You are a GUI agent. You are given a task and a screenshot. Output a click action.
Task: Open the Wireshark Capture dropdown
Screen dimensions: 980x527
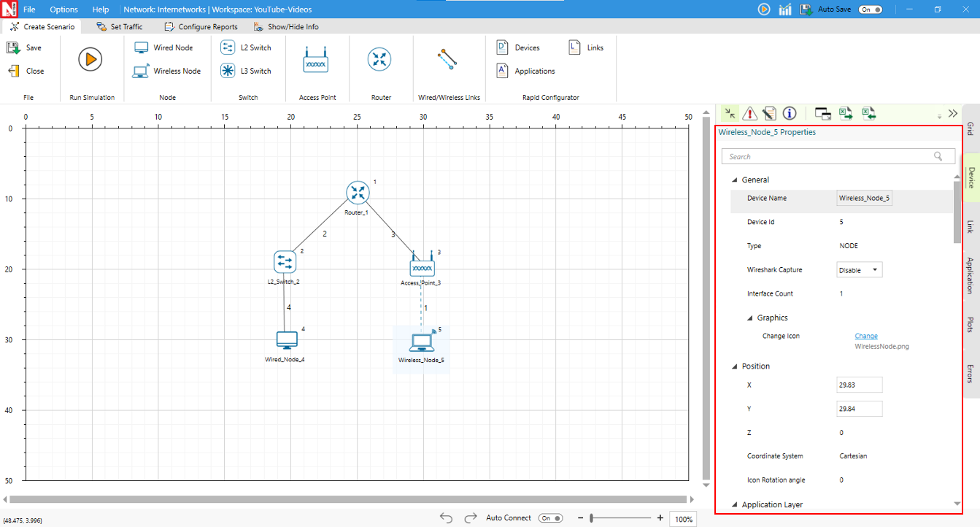pyautogui.click(x=859, y=270)
